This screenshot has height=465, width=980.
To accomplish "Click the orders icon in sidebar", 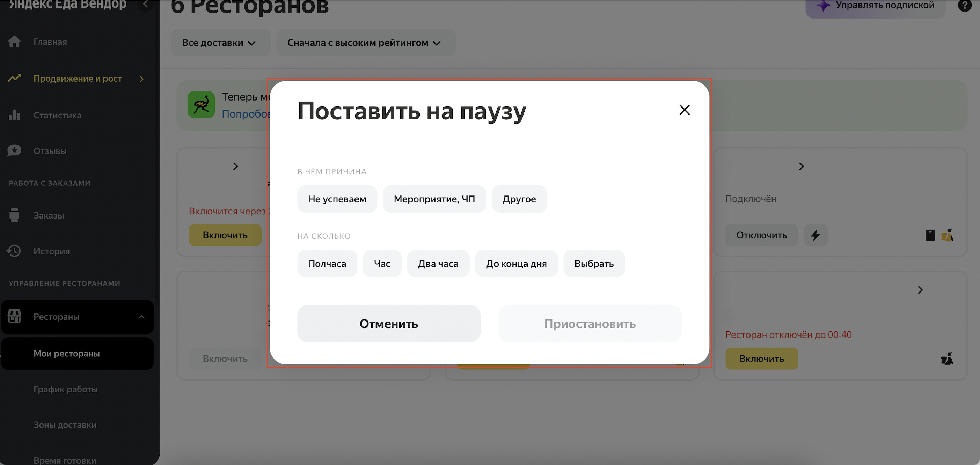I will click(14, 215).
